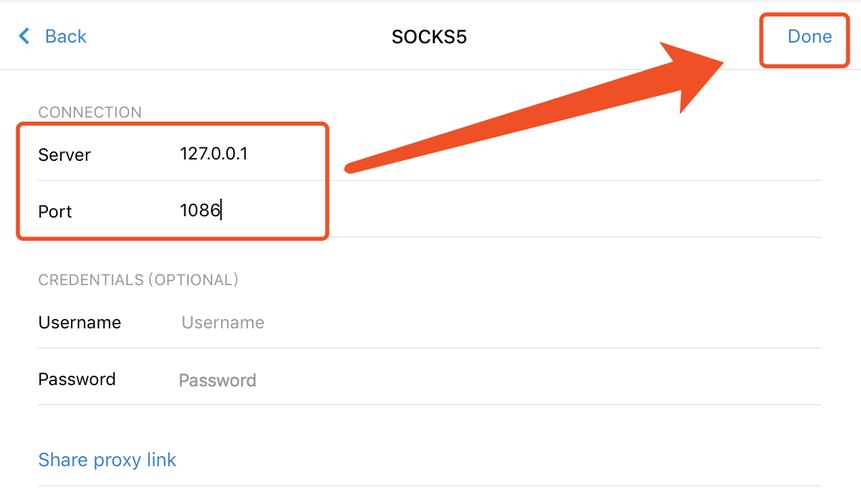This screenshot has height=500, width=861.
Task: Click the tail end of the red arrow
Action: 349,165
